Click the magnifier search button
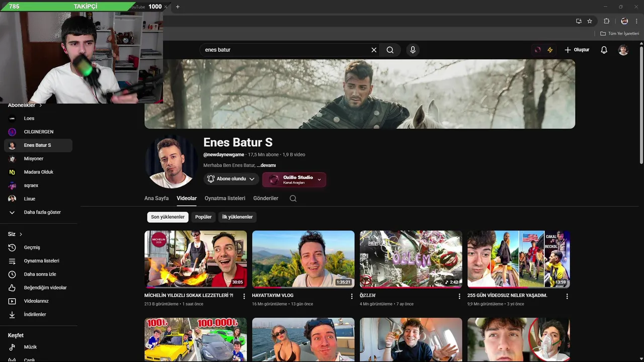Image resolution: width=644 pixels, height=362 pixels. coord(390,50)
